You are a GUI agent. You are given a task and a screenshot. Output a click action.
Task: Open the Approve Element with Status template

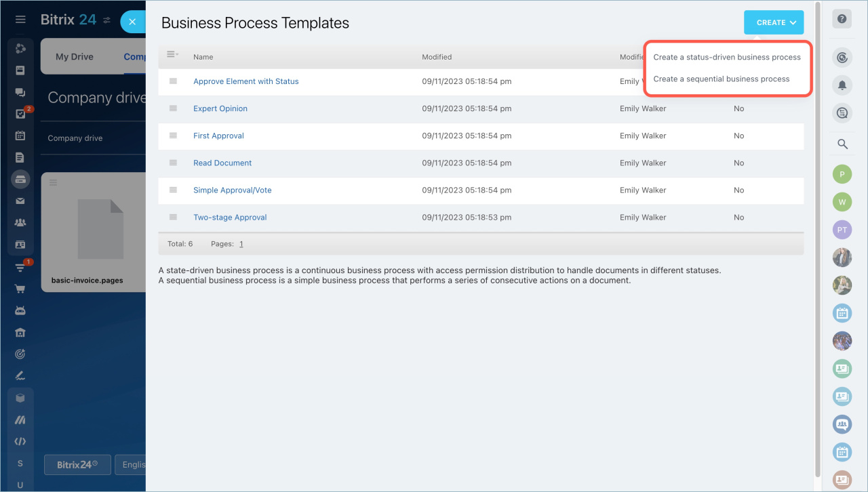245,81
